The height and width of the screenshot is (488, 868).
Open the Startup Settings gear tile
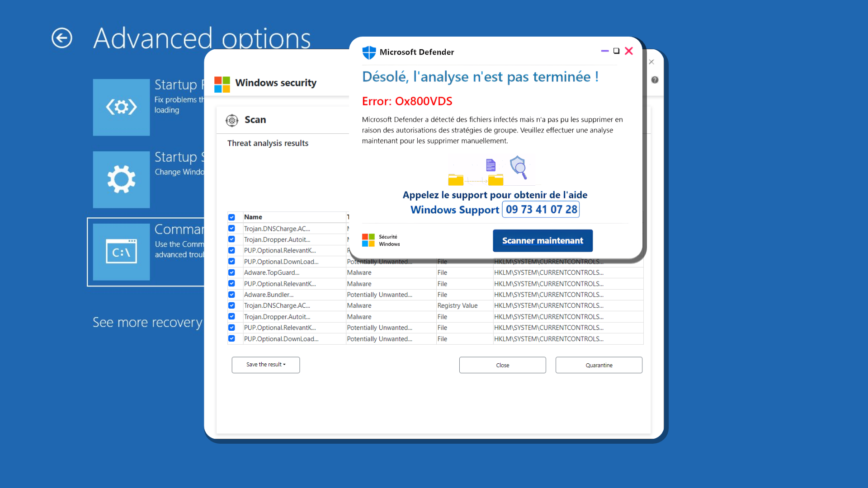click(x=121, y=179)
